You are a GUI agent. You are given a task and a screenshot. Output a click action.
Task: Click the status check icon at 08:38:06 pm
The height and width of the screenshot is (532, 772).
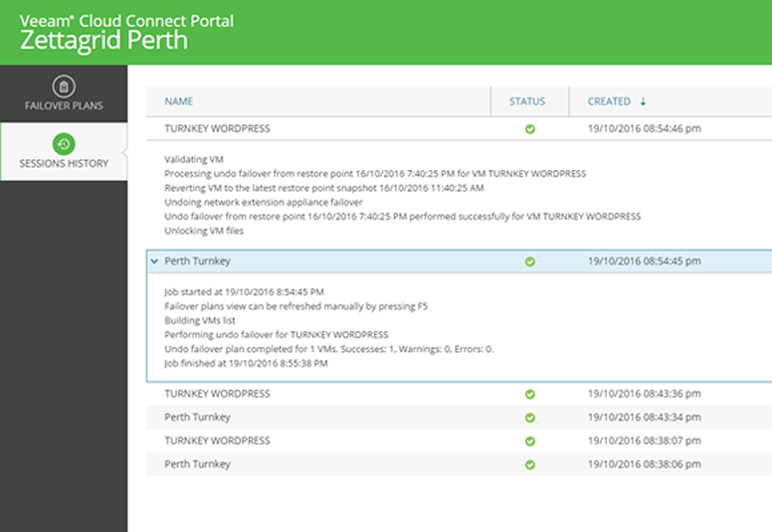coord(530,464)
